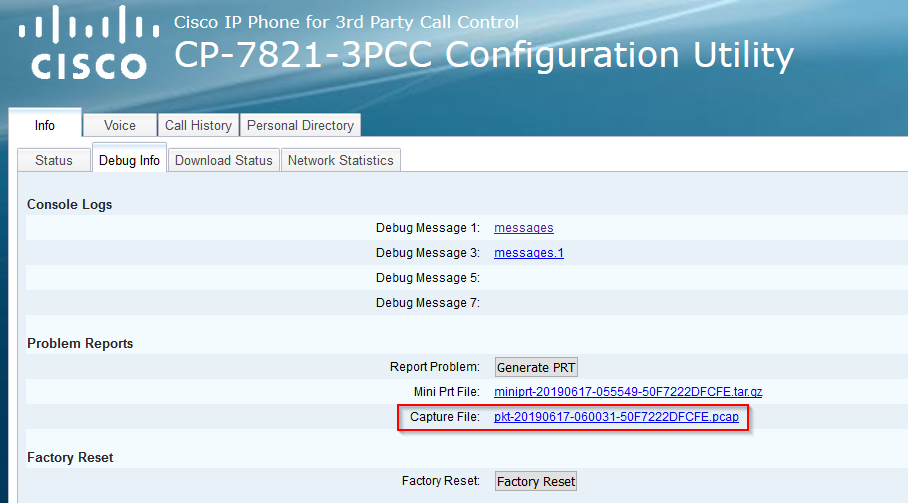Select the Problem Reports heading
The height and width of the screenshot is (503, 908).
point(80,343)
